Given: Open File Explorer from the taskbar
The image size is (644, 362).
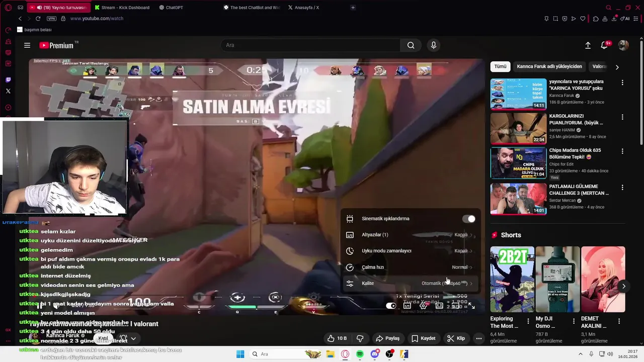Looking at the screenshot, I should tap(330, 354).
